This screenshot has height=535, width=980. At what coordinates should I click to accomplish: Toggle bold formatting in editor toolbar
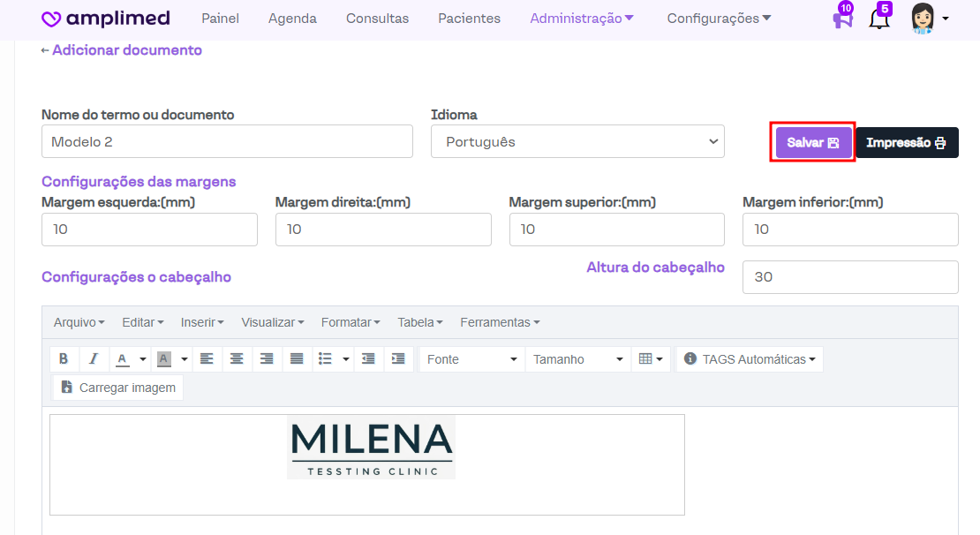pyautogui.click(x=64, y=359)
